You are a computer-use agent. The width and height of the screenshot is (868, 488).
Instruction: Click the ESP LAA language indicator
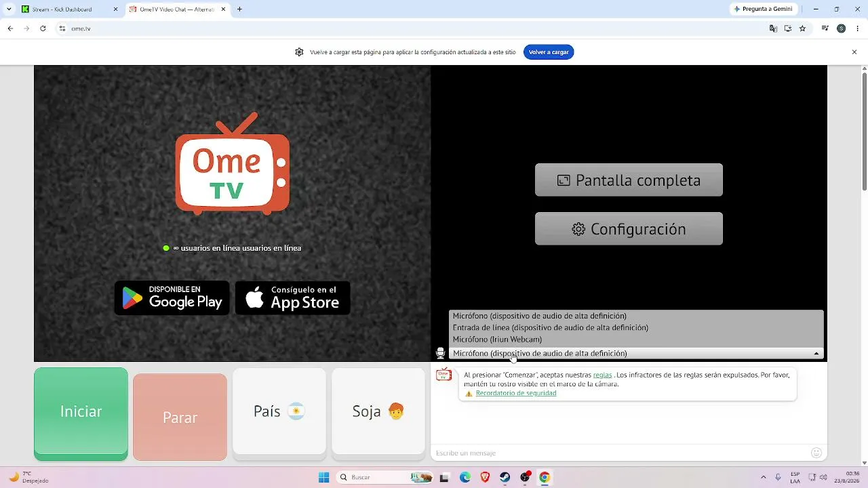[x=795, y=477]
